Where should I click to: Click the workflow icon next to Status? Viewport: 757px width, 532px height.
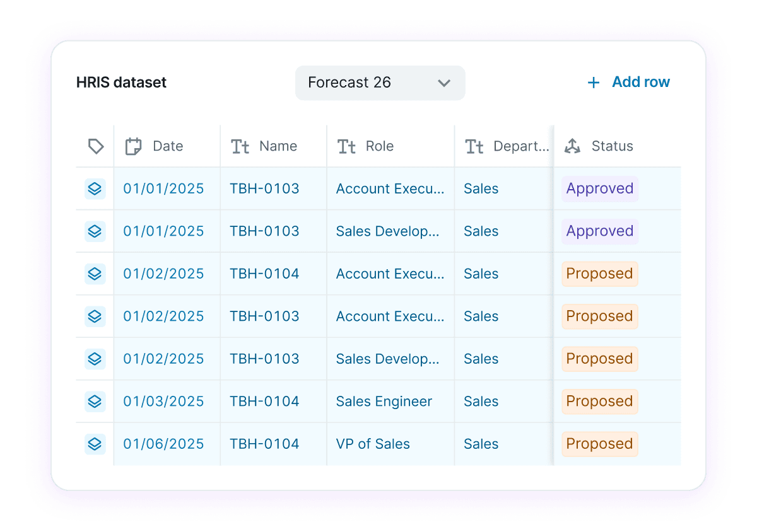pos(572,146)
